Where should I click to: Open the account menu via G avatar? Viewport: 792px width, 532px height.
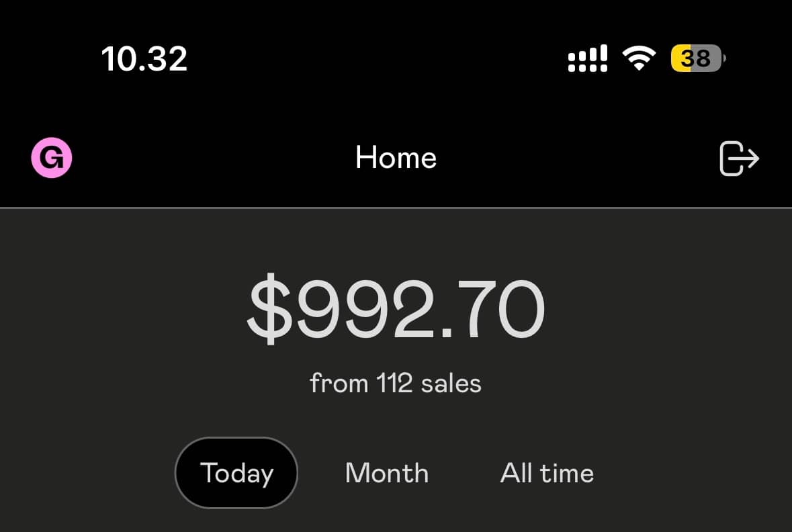52,158
